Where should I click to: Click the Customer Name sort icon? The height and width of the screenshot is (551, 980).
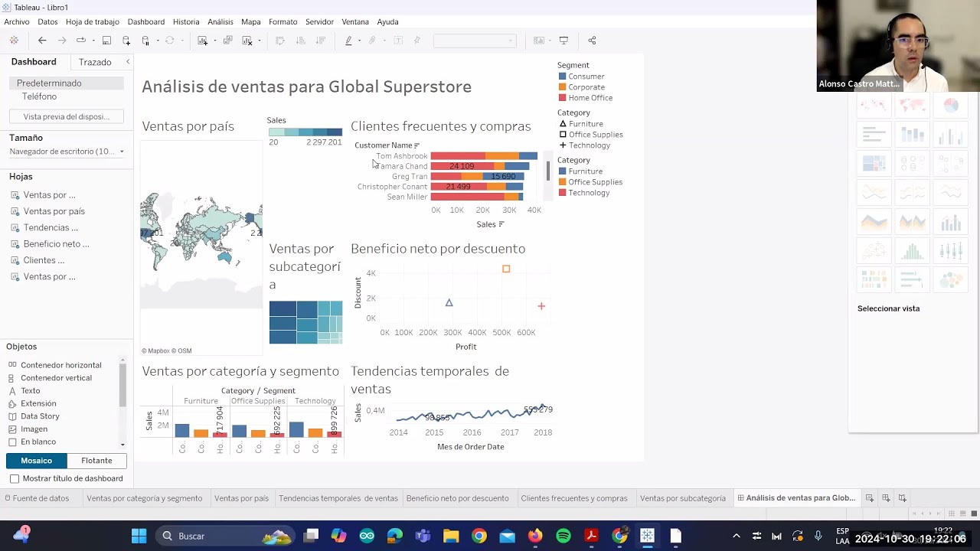[416, 145]
